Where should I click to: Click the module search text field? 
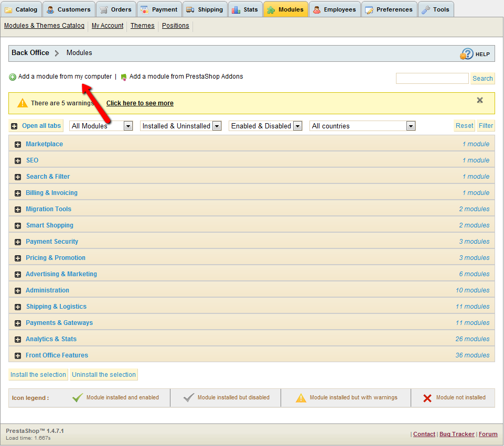[x=432, y=78]
